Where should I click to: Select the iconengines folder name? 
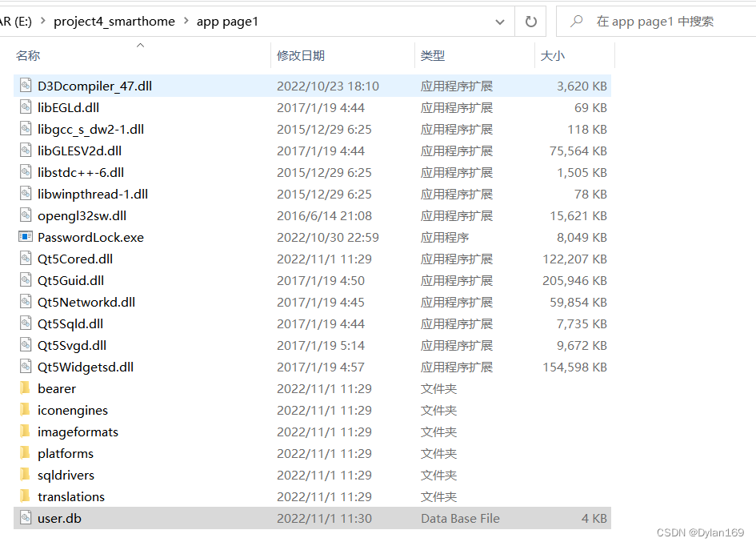point(73,411)
